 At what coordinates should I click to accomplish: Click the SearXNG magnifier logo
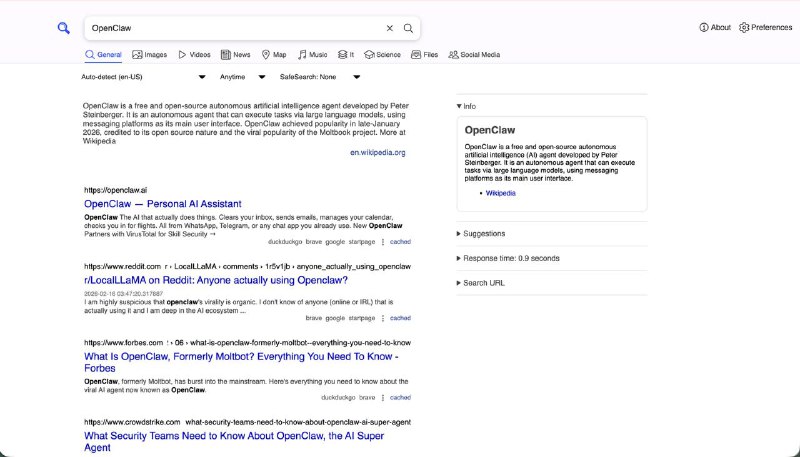pos(63,28)
